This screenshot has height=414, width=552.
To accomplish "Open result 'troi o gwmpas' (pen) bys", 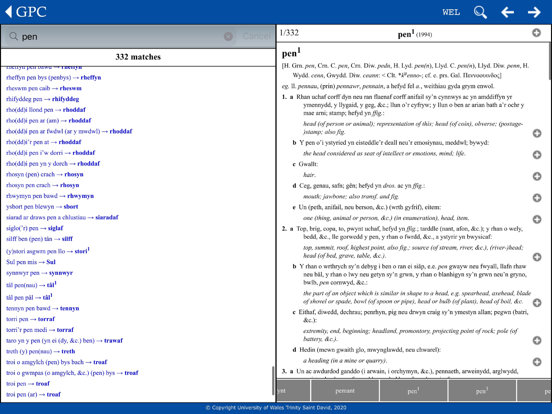I will coord(72,373).
